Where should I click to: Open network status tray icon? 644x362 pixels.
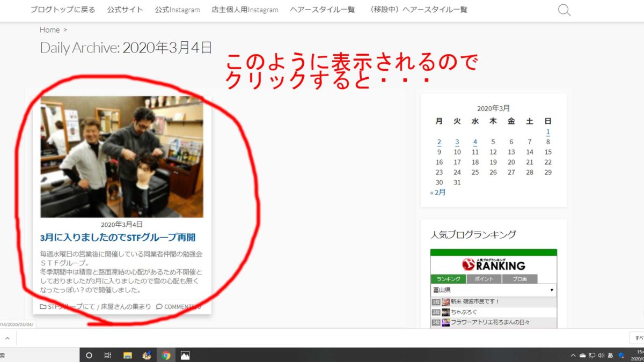[x=592, y=355]
